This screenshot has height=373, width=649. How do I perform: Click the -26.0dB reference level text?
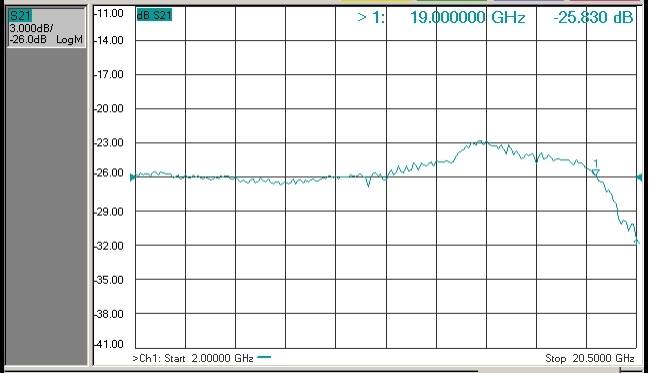click(x=28, y=40)
